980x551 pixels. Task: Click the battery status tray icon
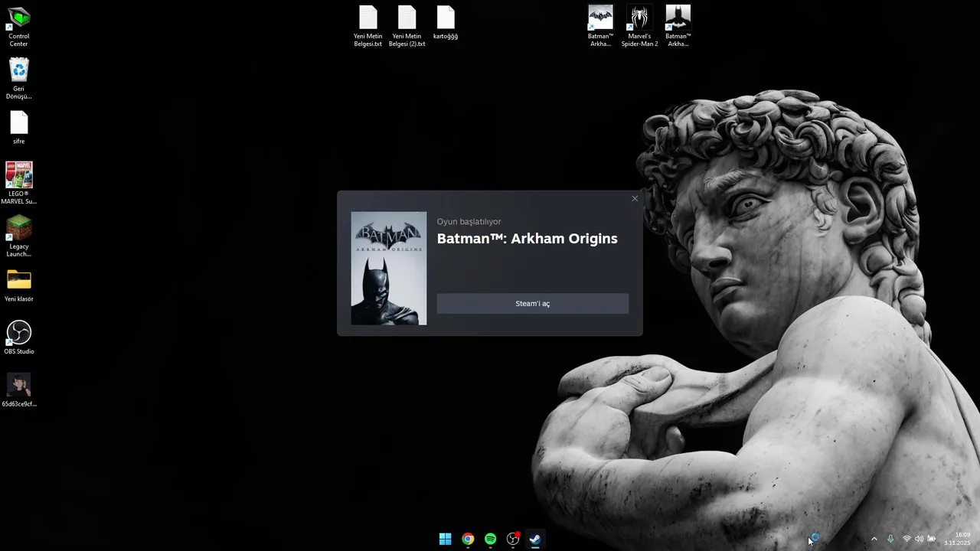(x=932, y=539)
